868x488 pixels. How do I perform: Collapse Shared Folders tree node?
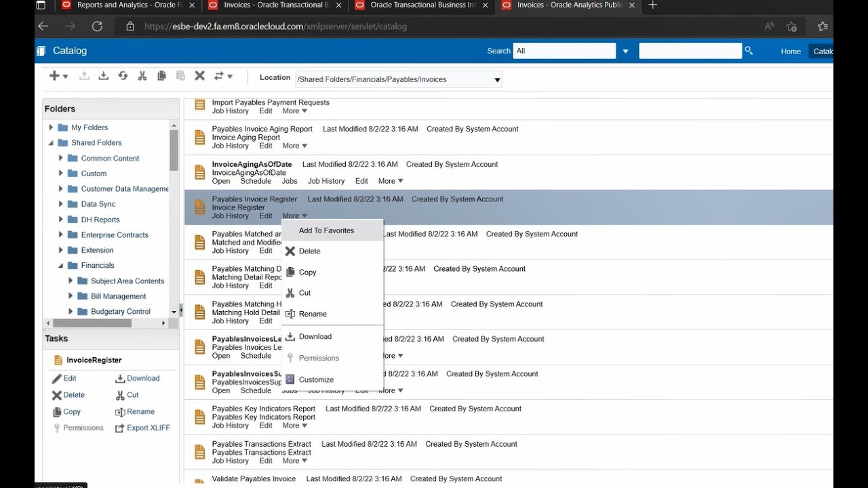(51, 143)
